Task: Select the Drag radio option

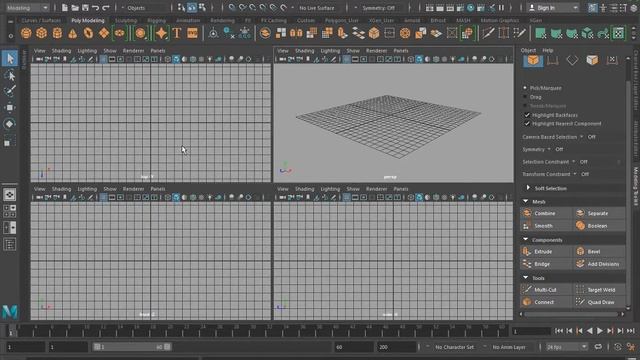Action: tap(525, 97)
